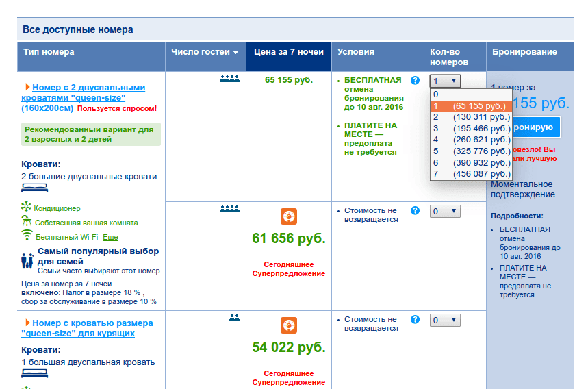This screenshot has height=389, width=588.
Task: Click the help icon in smoking room row
Action: [x=415, y=319]
